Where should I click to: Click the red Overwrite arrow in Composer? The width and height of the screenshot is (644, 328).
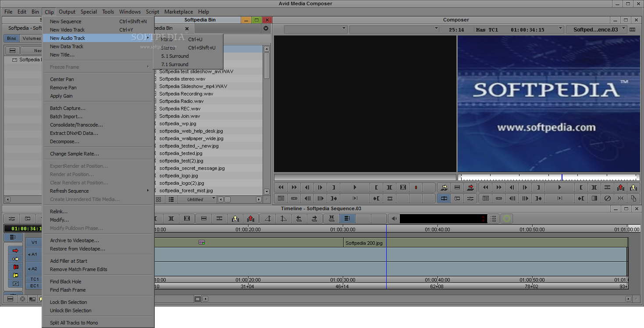point(471,187)
